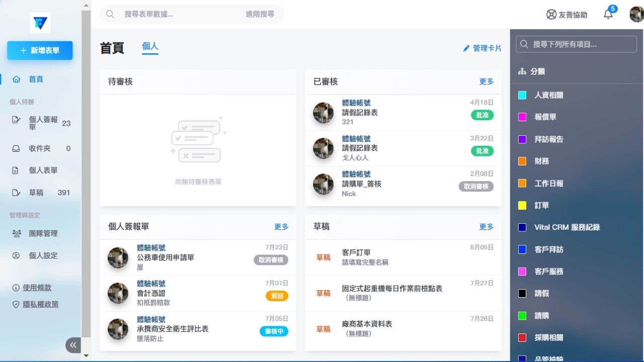Click 更多 in the 草稿 card
This screenshot has width=644, height=362.
487,227
